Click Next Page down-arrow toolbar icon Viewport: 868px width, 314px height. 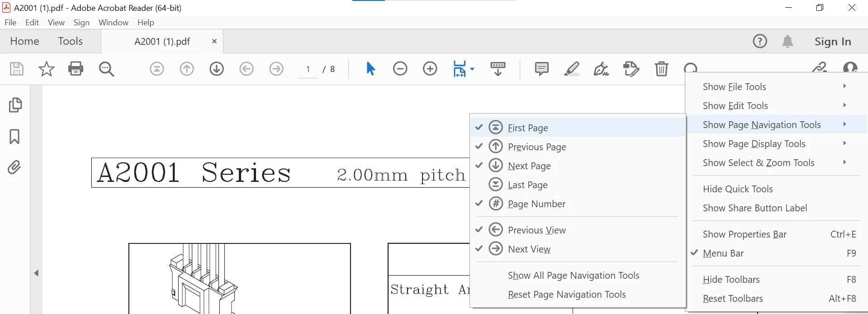pos(217,69)
